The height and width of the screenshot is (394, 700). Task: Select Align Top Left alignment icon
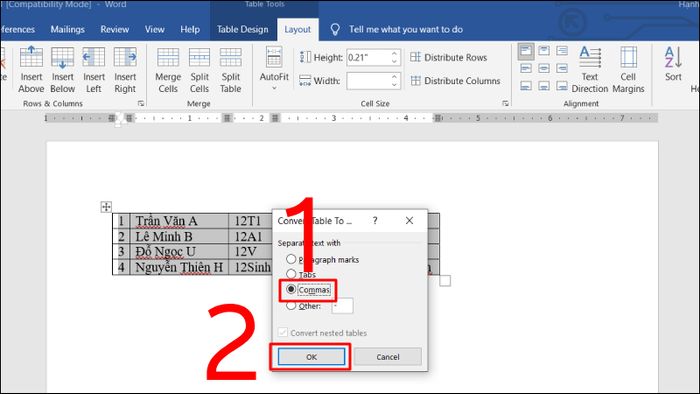(x=526, y=51)
